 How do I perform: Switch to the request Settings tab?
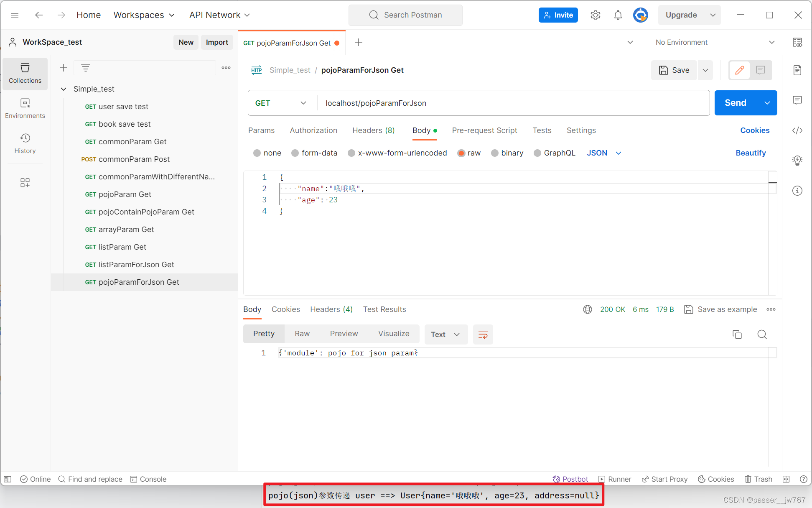[581, 130]
